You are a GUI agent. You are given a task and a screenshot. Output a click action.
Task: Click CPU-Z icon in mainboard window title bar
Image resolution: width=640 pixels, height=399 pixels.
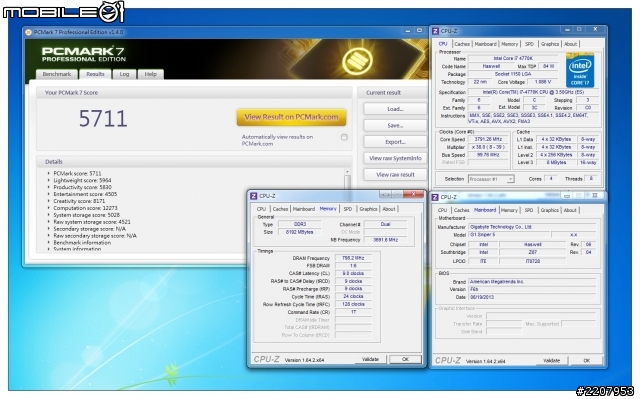tap(435, 197)
